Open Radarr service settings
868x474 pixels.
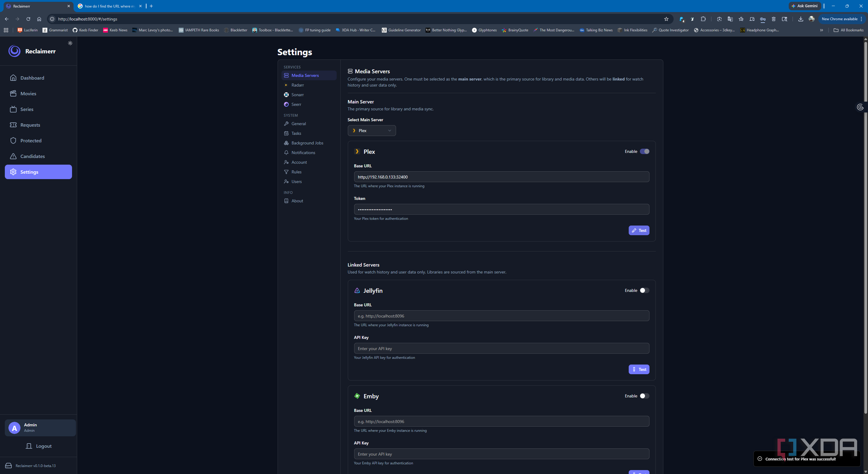pyautogui.click(x=309, y=85)
